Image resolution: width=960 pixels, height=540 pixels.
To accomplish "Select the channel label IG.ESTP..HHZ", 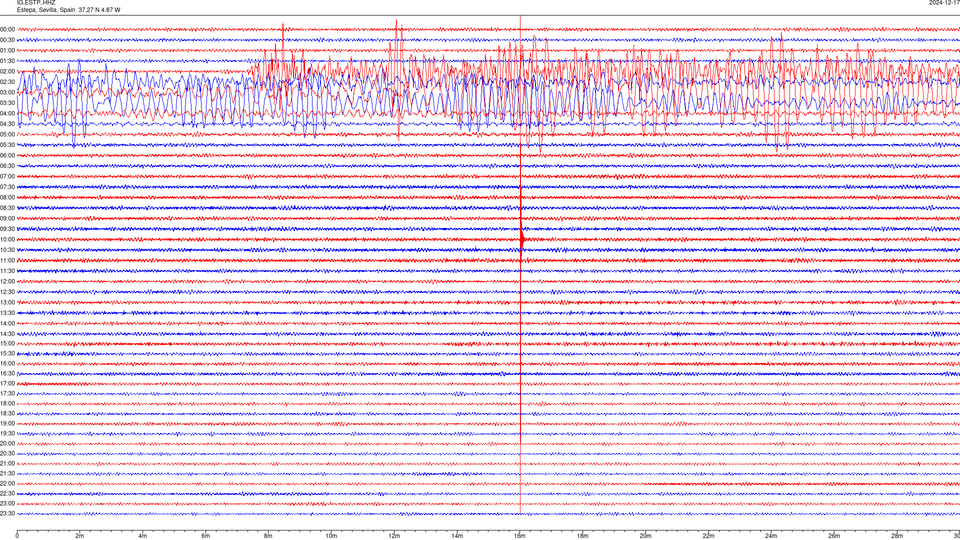I will 36,3.
